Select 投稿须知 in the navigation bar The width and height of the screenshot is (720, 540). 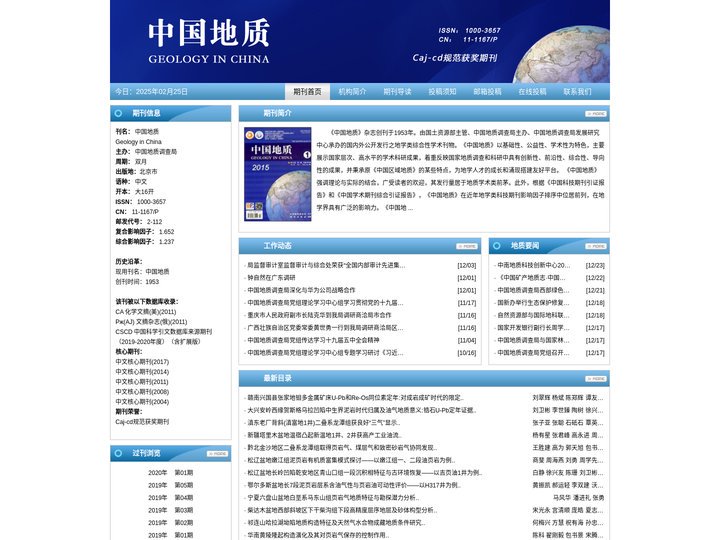(x=442, y=91)
